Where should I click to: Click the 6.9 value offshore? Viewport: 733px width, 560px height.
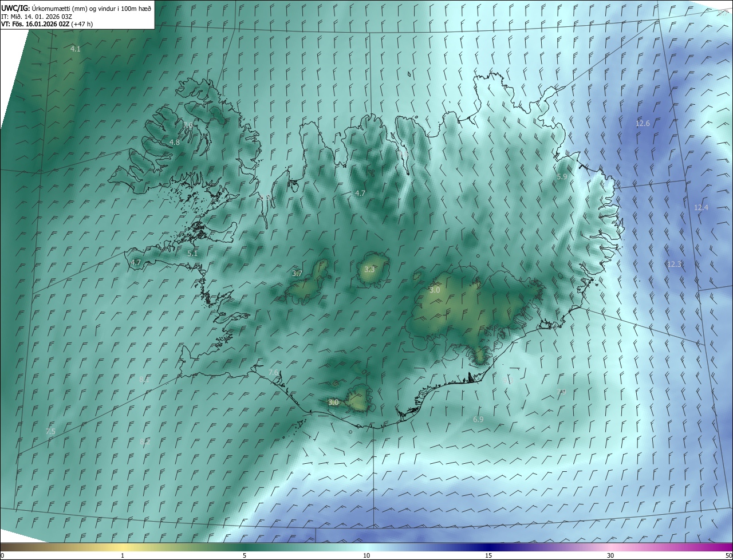(478, 420)
